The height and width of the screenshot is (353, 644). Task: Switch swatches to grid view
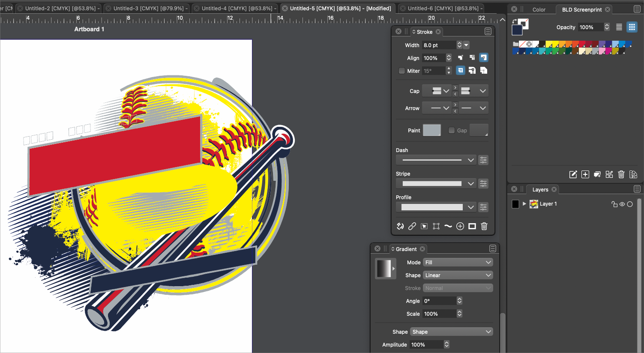click(632, 27)
